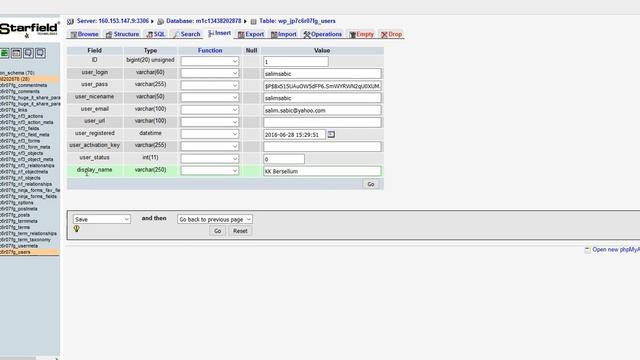Open the Server 160.153.147.9:3306 breadcrumb link
640x360 pixels.
(x=113, y=21)
